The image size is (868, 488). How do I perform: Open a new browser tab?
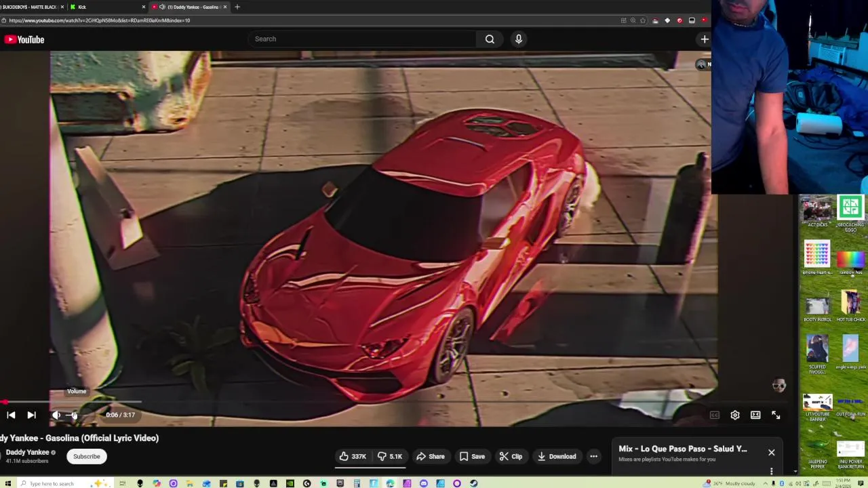click(x=237, y=7)
